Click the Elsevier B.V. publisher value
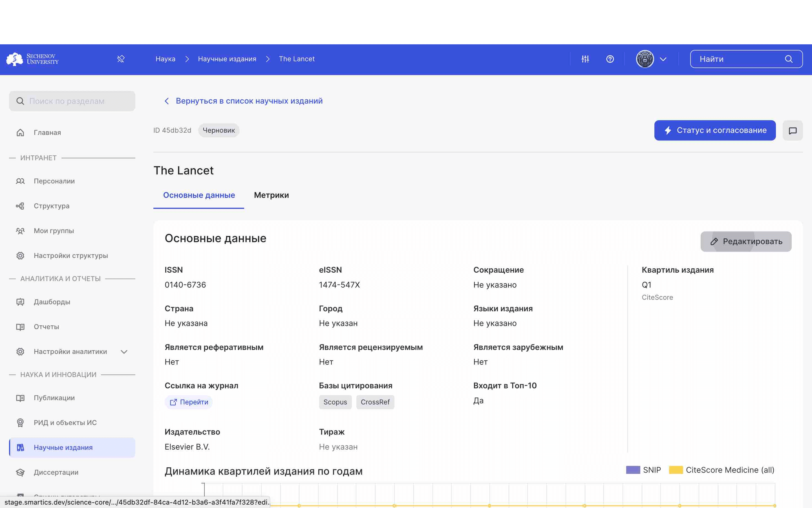Image resolution: width=812 pixels, height=508 pixels. [187, 447]
